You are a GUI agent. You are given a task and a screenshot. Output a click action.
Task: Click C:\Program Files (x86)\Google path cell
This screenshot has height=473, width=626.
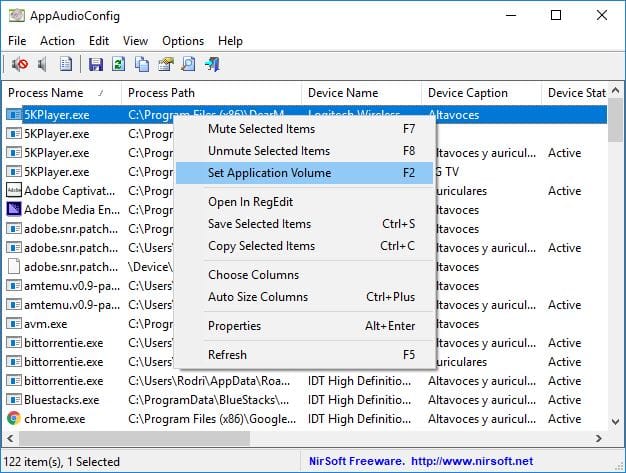tap(212, 419)
